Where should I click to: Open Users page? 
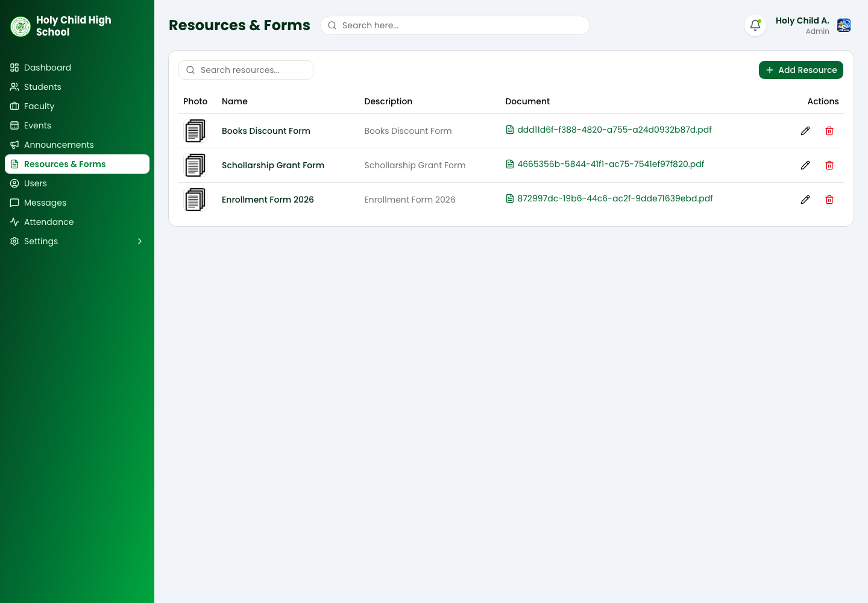click(77, 183)
